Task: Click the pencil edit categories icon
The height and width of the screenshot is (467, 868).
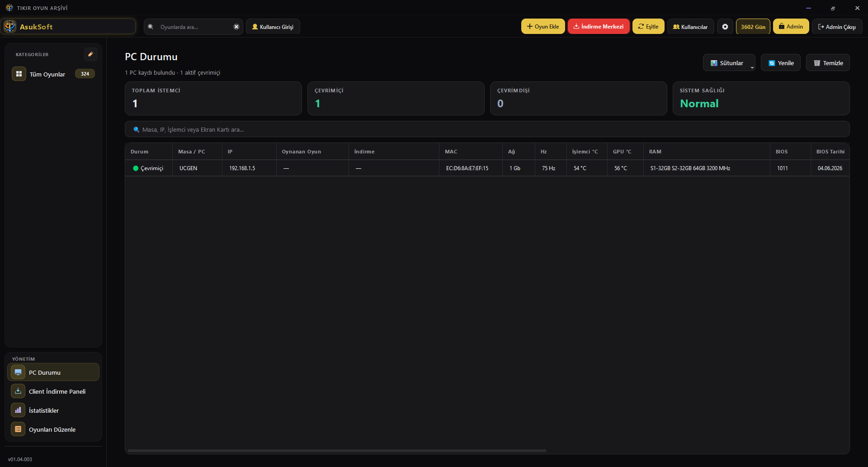Action: coord(90,54)
